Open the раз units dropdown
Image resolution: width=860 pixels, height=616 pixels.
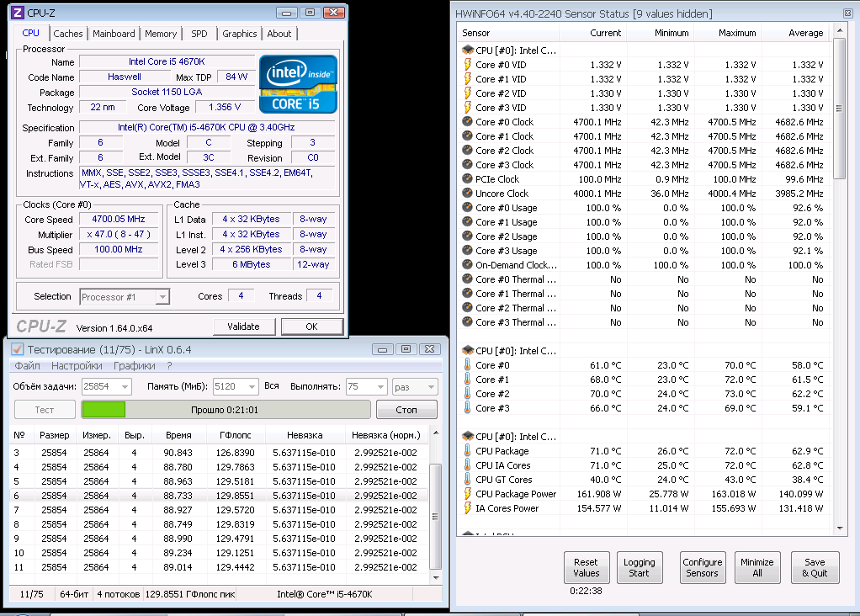click(x=431, y=387)
